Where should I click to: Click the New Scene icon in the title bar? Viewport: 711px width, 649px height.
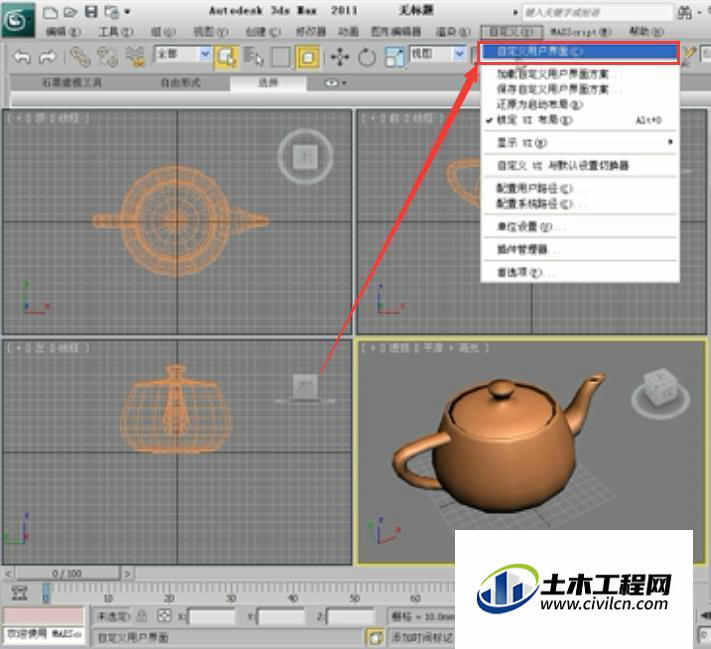(50, 12)
